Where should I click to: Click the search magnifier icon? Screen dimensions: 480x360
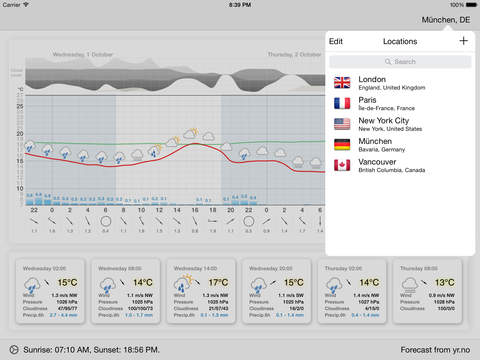pyautogui.click(x=388, y=62)
